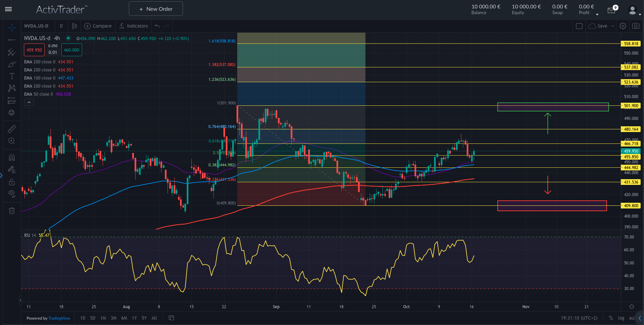The height and width of the screenshot is (325, 644).
Task: Click the trash icon to remove drawings
Action: pos(12,211)
